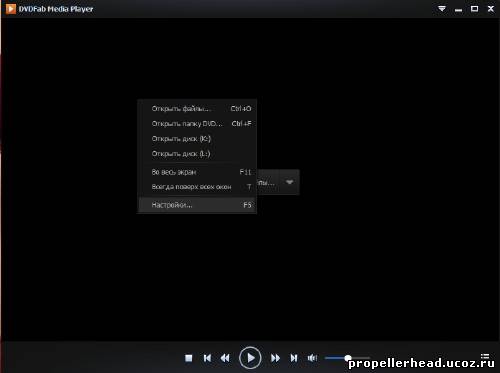The height and width of the screenshot is (373, 500).
Task: Close the DVDFab Media Player window
Action: (x=491, y=9)
